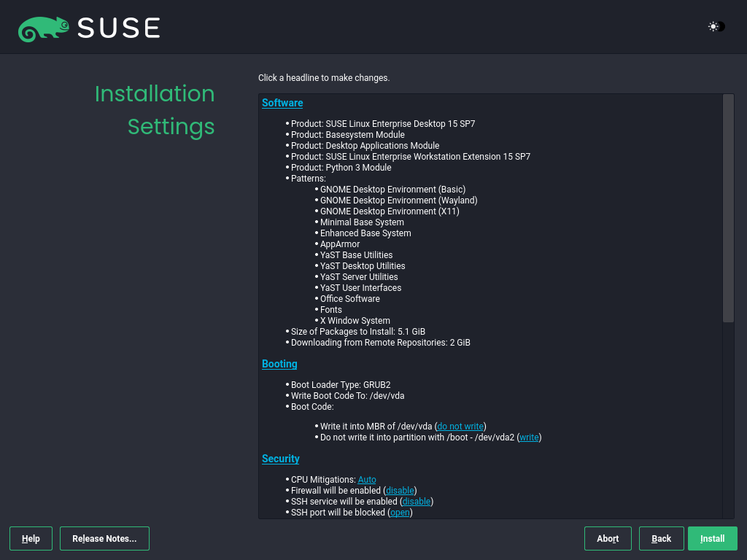Go Back to the previous step
The height and width of the screenshot is (560, 747).
click(661, 538)
